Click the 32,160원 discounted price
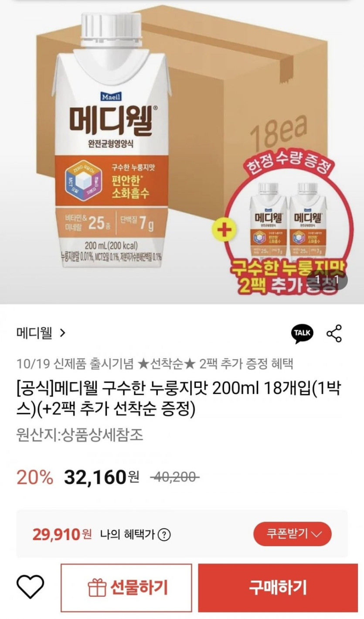 [101, 477]
